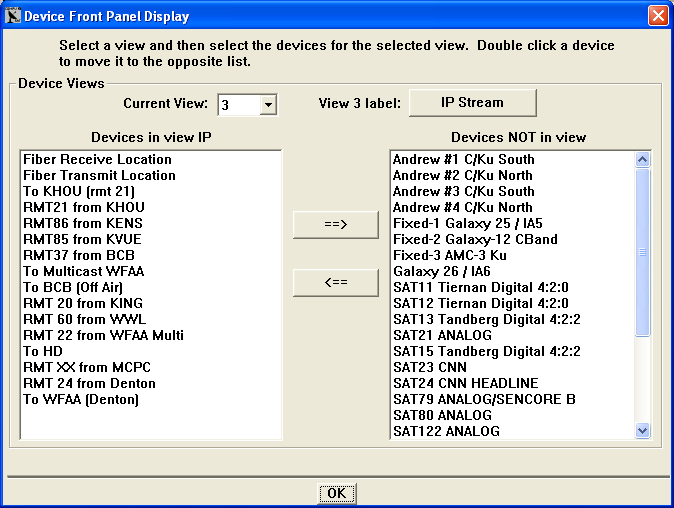Screen dimensions: 674x508
Task: Open the Current View dropdown
Action: click(x=267, y=104)
